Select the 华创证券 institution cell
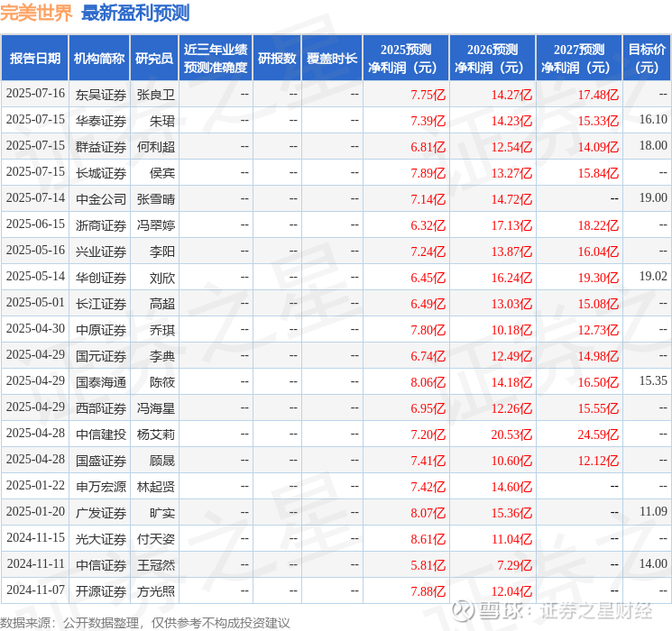This screenshot has height=631, width=672. [x=101, y=278]
